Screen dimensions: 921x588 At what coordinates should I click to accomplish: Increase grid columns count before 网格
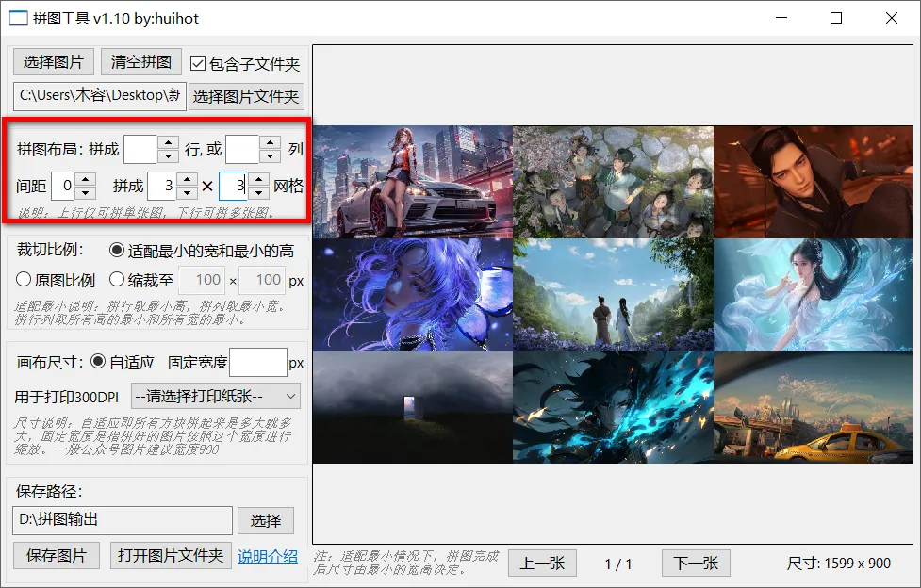[258, 179]
